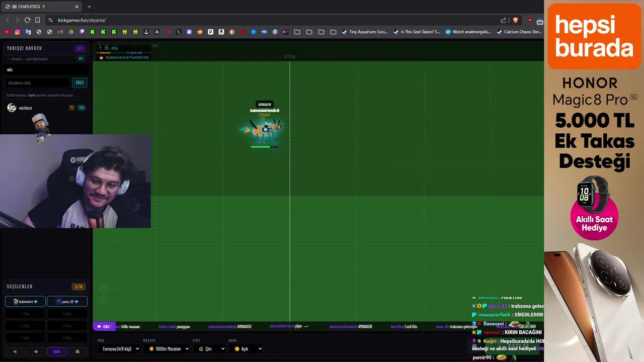
Task: Click the empty slot 3. Boş
Action: pyautogui.click(x=25, y=314)
